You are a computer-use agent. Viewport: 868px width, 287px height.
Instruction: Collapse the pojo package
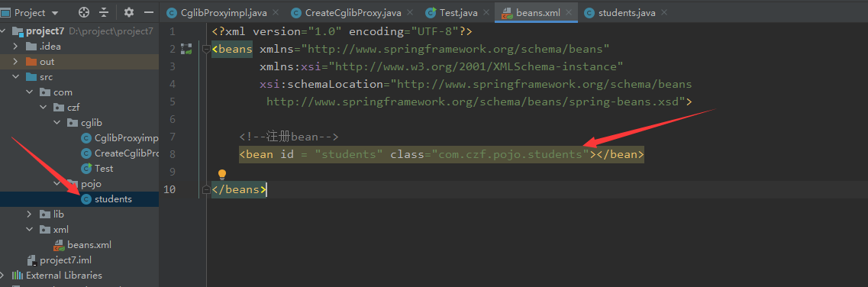57,184
